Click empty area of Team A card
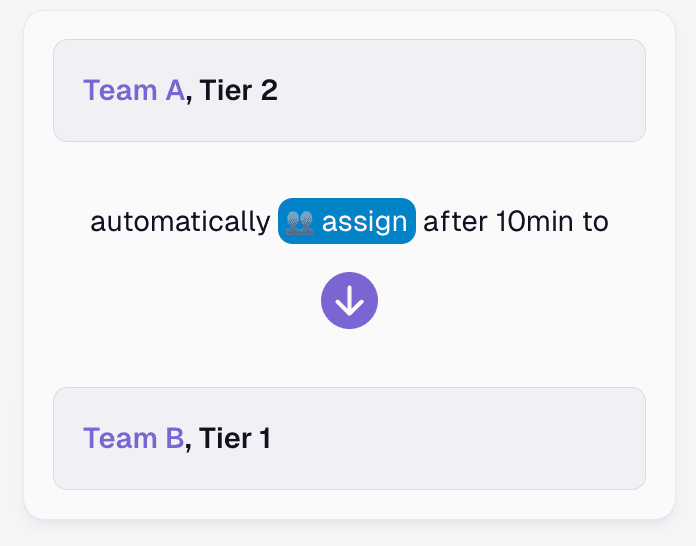 462,91
